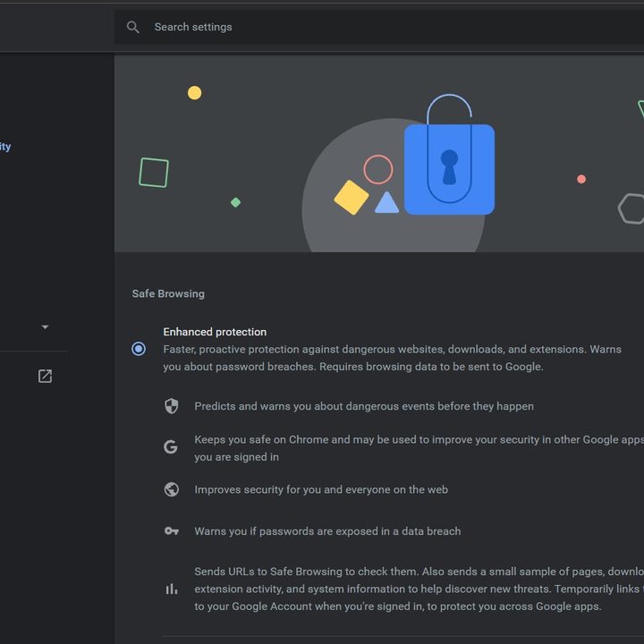Click the key icon beside password warning

171,531
